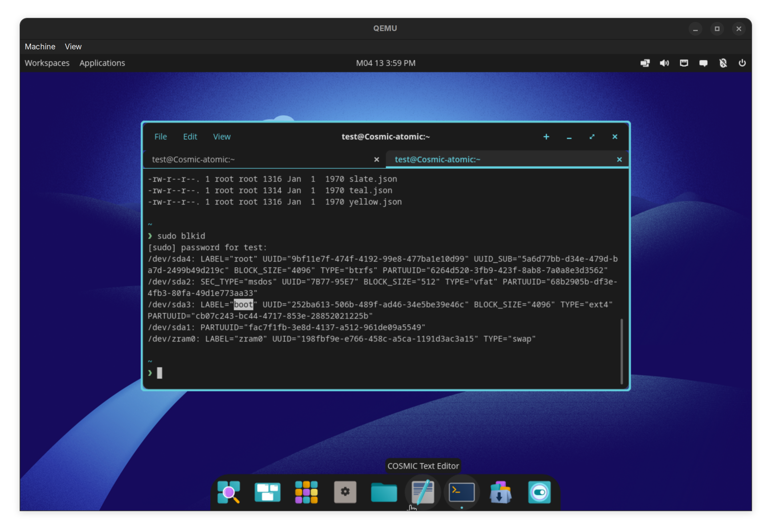Close the active second terminal tab
The height and width of the screenshot is (532, 771).
pos(619,159)
